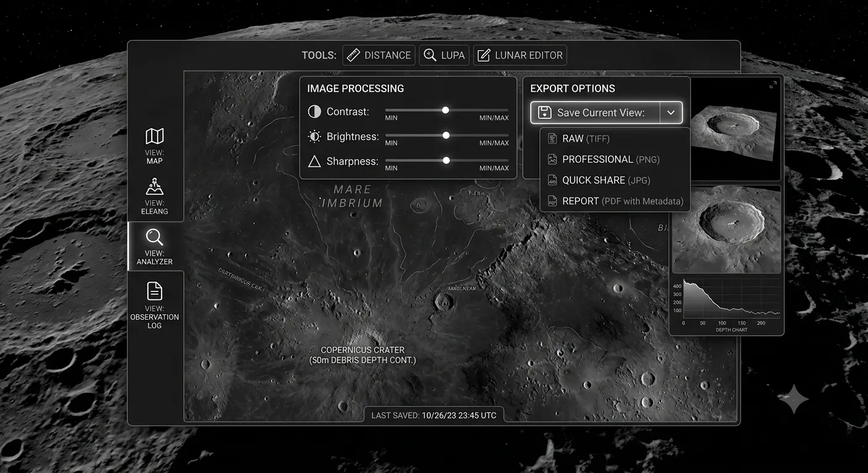Click the COPERNICUS CRATER map label
The image size is (868, 473).
(x=362, y=350)
